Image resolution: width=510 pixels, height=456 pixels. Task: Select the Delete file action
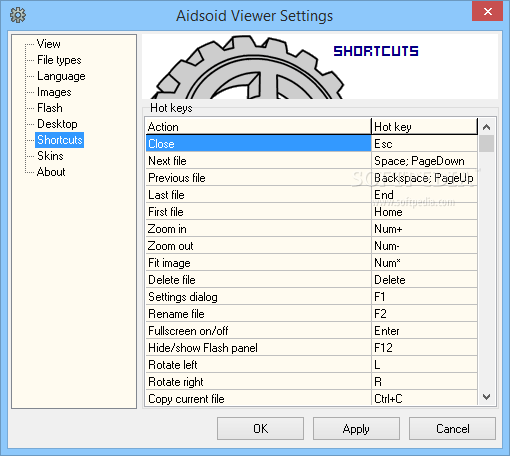[x=258, y=280]
